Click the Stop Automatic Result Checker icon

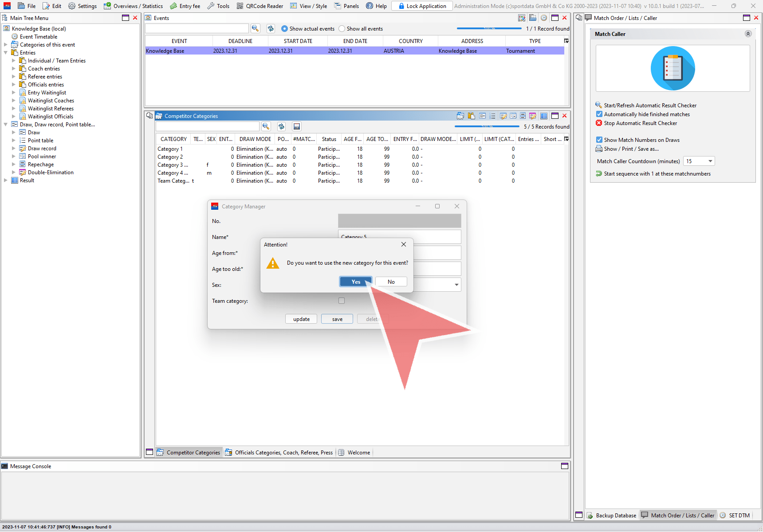[x=599, y=123]
